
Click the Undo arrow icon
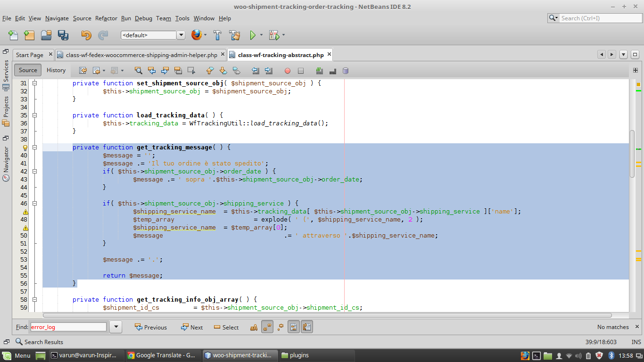(86, 35)
